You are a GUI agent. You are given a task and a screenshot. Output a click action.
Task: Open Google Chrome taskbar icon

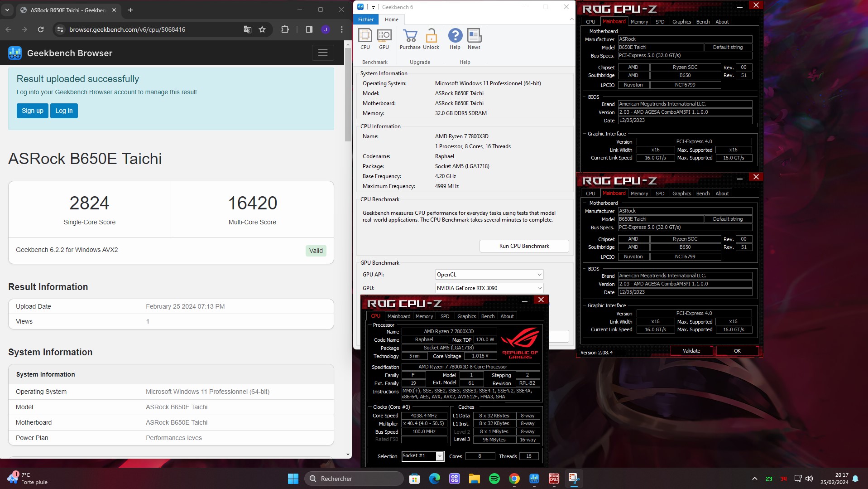tap(514, 479)
